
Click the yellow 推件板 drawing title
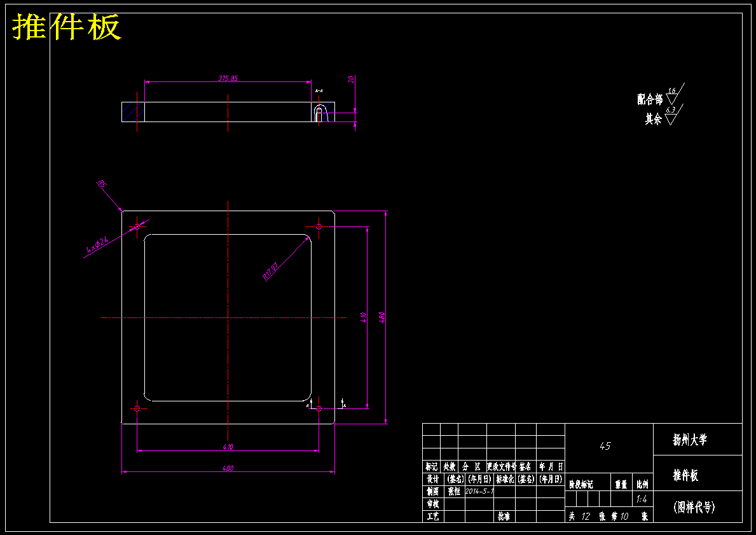coord(67,27)
